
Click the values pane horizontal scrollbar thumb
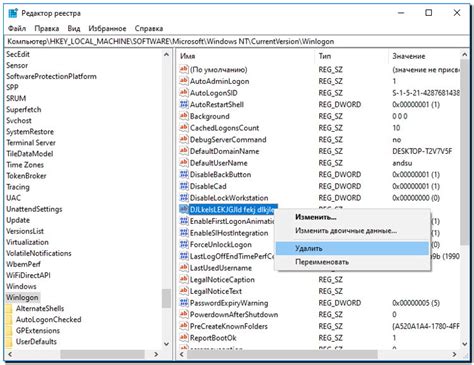pos(282,354)
